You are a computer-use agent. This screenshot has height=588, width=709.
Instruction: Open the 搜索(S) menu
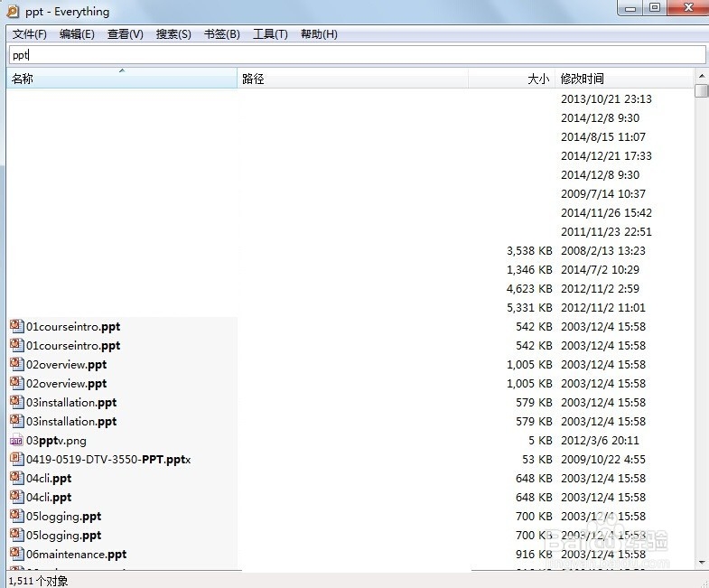[173, 34]
